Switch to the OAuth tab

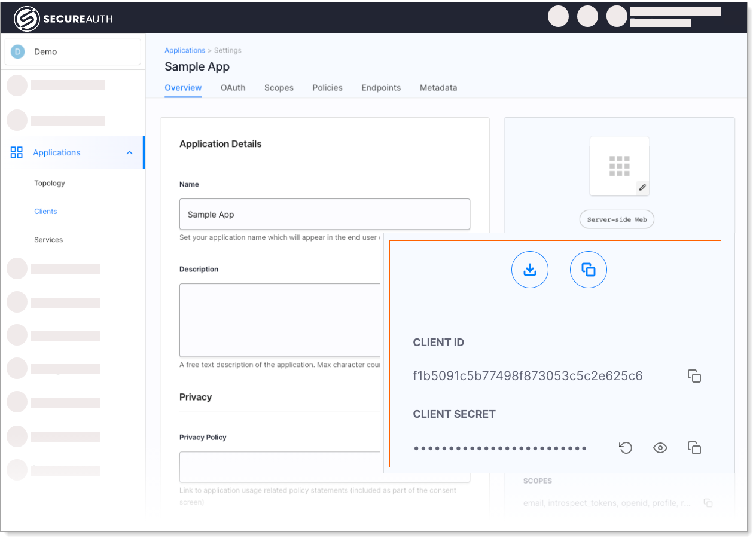[x=233, y=87]
